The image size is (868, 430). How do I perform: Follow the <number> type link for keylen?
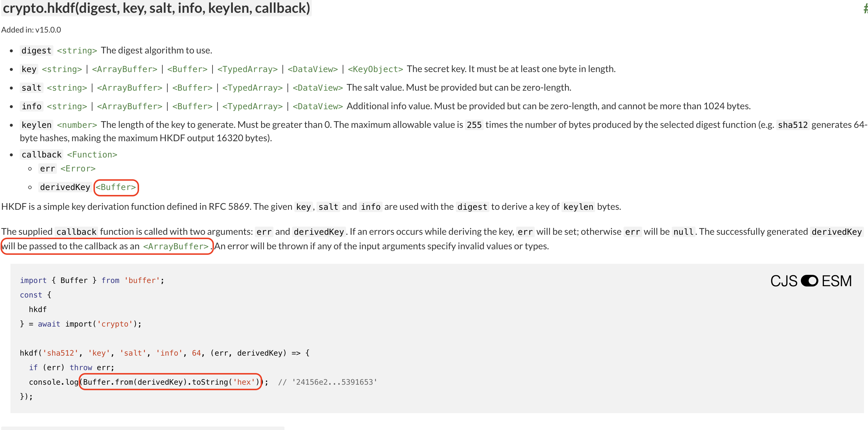coord(77,125)
